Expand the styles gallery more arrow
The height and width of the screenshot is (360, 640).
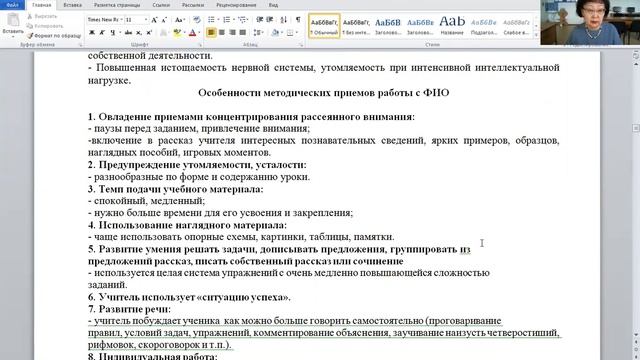pyautogui.click(x=536, y=35)
